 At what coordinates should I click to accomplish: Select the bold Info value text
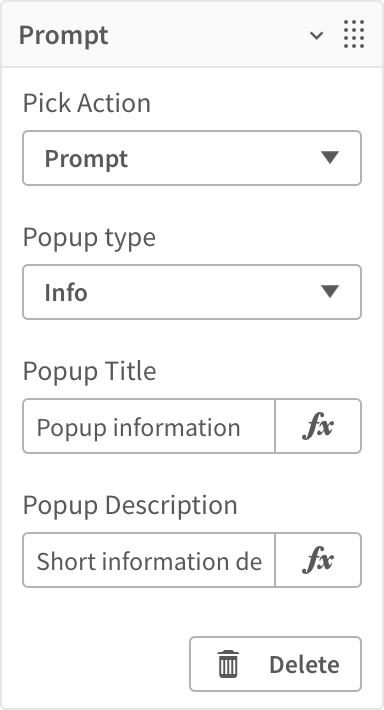[66, 293]
